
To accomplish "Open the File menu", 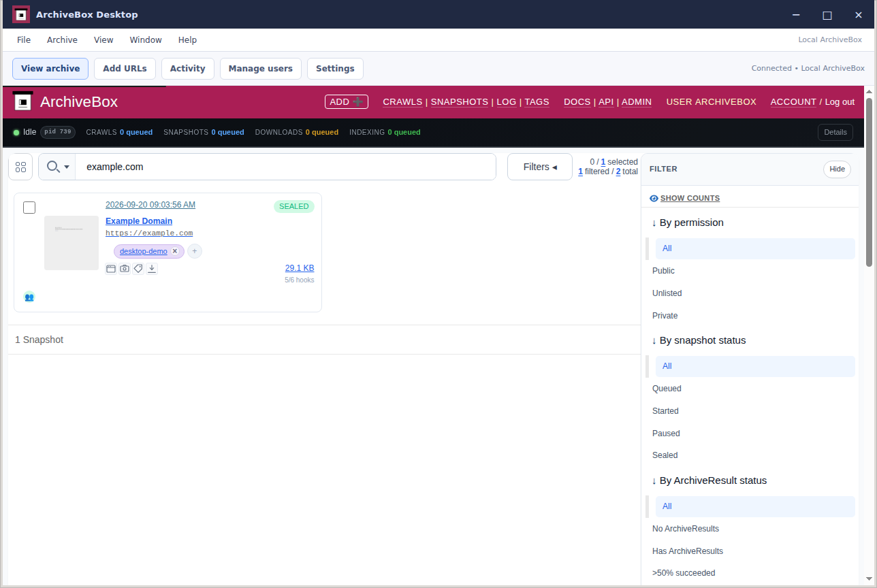I will [x=24, y=40].
